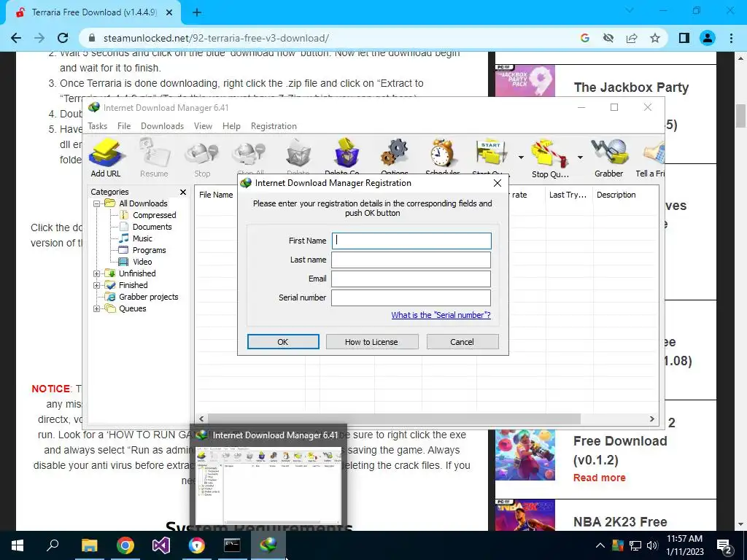Open Chrome three-dot menu
The height and width of the screenshot is (560, 747).
pos(731,38)
